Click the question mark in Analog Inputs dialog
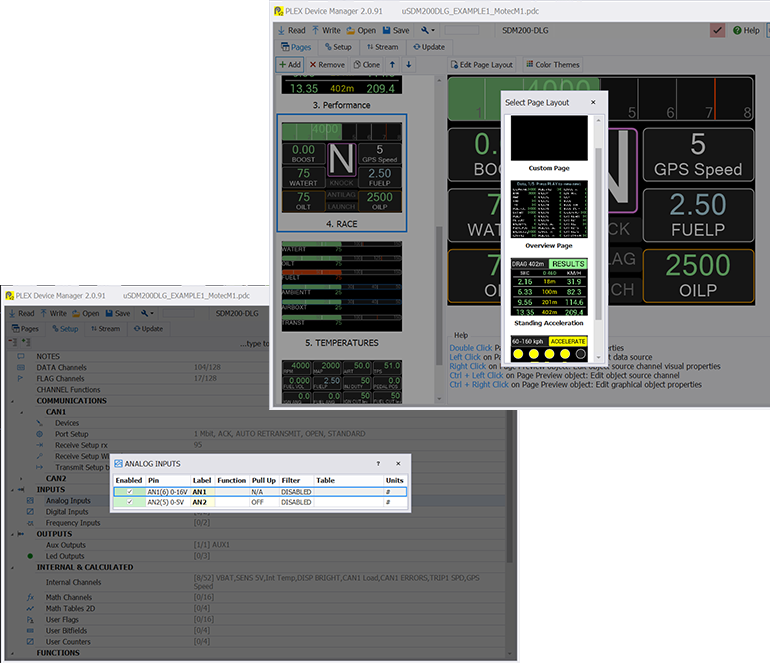The image size is (770, 663). click(378, 464)
